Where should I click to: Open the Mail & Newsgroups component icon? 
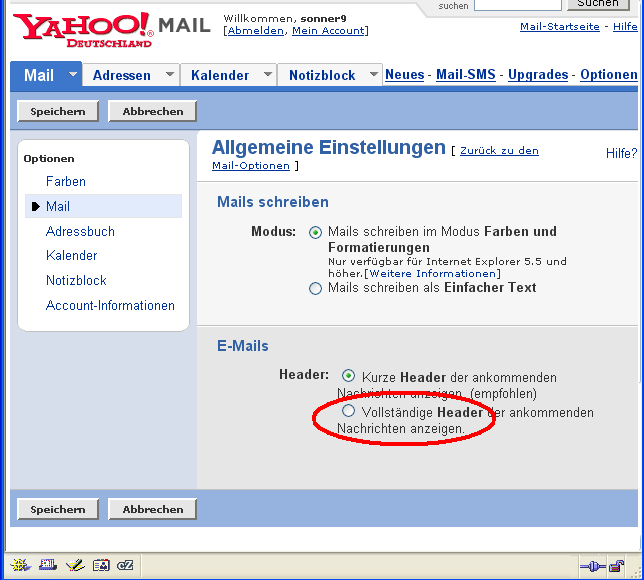pyautogui.click(x=48, y=565)
